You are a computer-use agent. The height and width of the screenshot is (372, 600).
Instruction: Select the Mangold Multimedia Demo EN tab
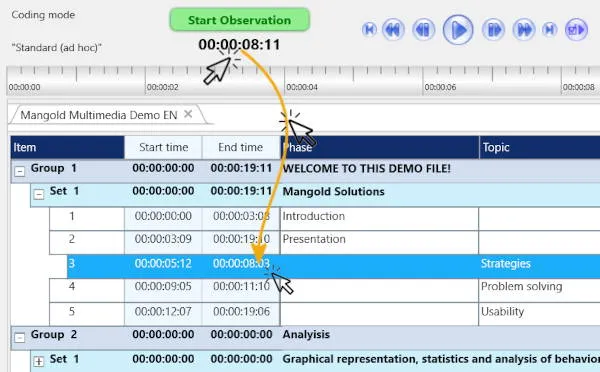point(99,115)
